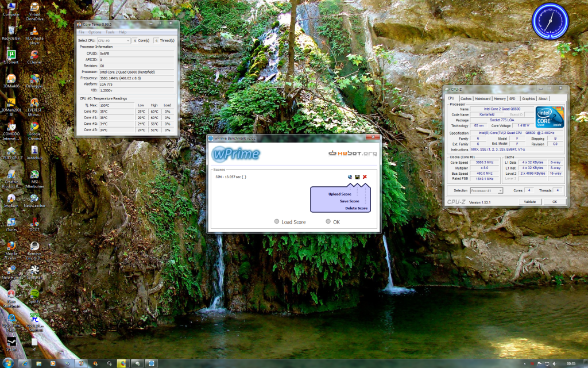Switch to the Mainboard tab in CPU-Z
Image resolution: width=588 pixels, height=368 pixels.
coord(482,98)
